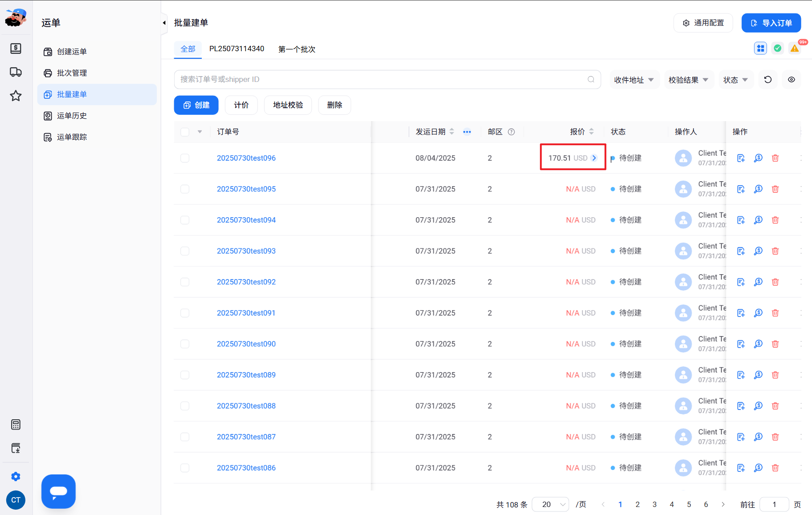Viewport: 812px width, 515px height.
Task: Check the select-all header checkbox
Action: tap(185, 132)
